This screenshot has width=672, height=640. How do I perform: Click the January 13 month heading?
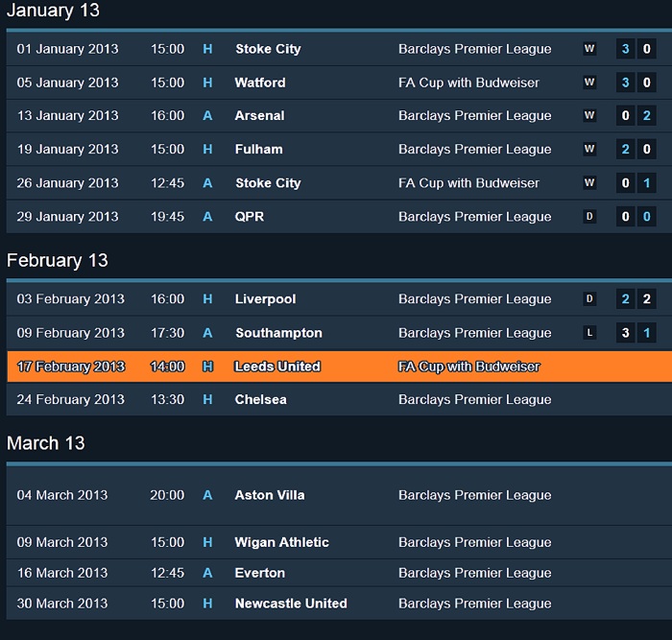[53, 11]
